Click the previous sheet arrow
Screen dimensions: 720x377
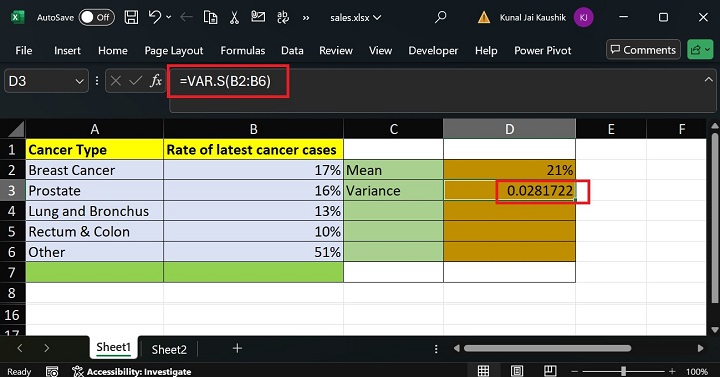click(20, 348)
